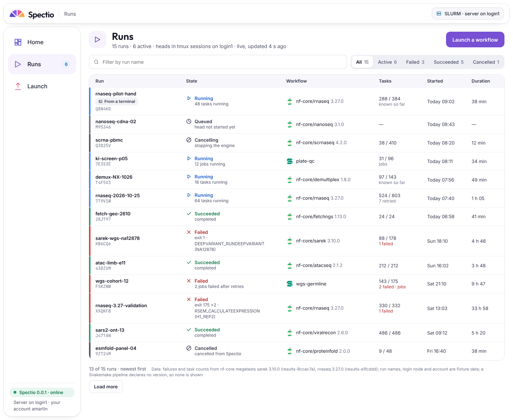The image size is (513, 420).
Task: Click the terminal icon on rnaseq-pilot-hand
Action: tap(100, 101)
